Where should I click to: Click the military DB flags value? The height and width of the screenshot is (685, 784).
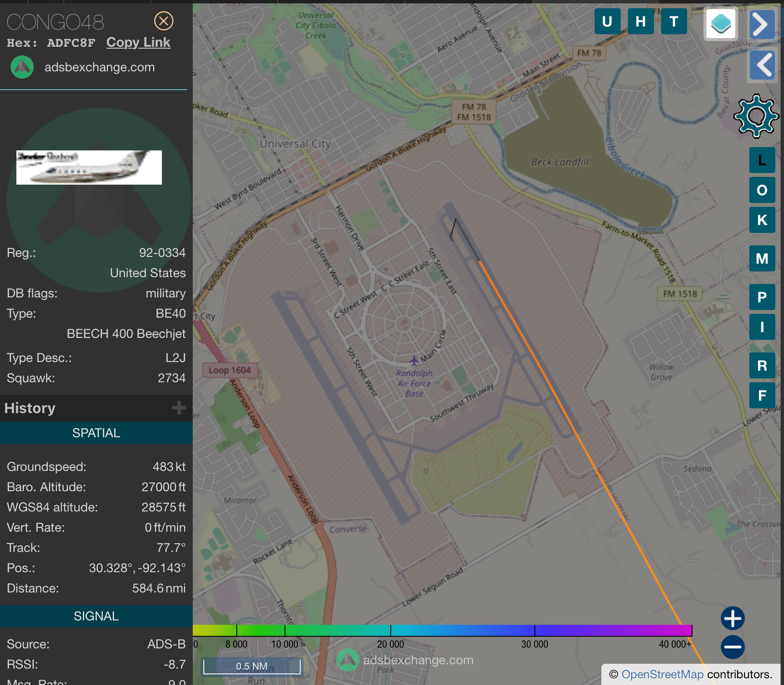coord(166,293)
